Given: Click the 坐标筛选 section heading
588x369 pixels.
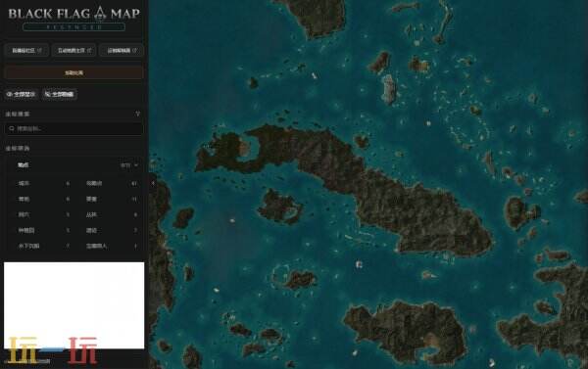Looking at the screenshot, I should click(18, 149).
